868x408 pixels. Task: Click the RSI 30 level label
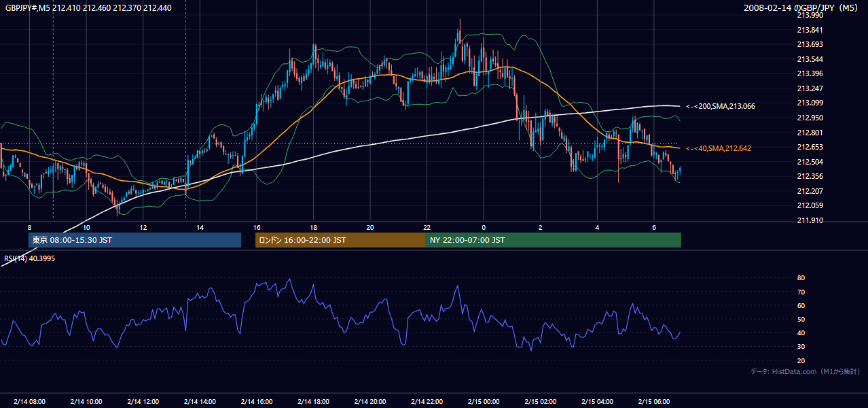(x=801, y=347)
